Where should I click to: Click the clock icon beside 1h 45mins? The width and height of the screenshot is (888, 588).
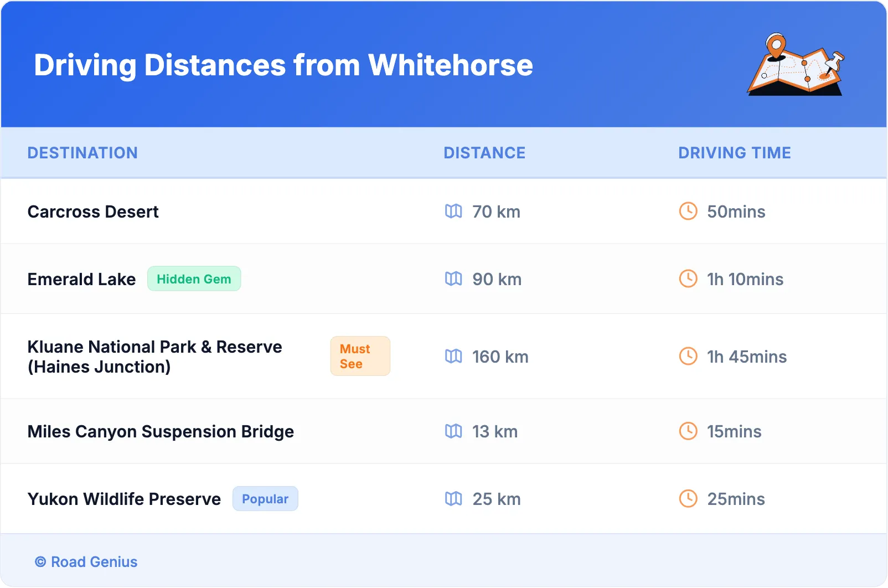tap(688, 356)
